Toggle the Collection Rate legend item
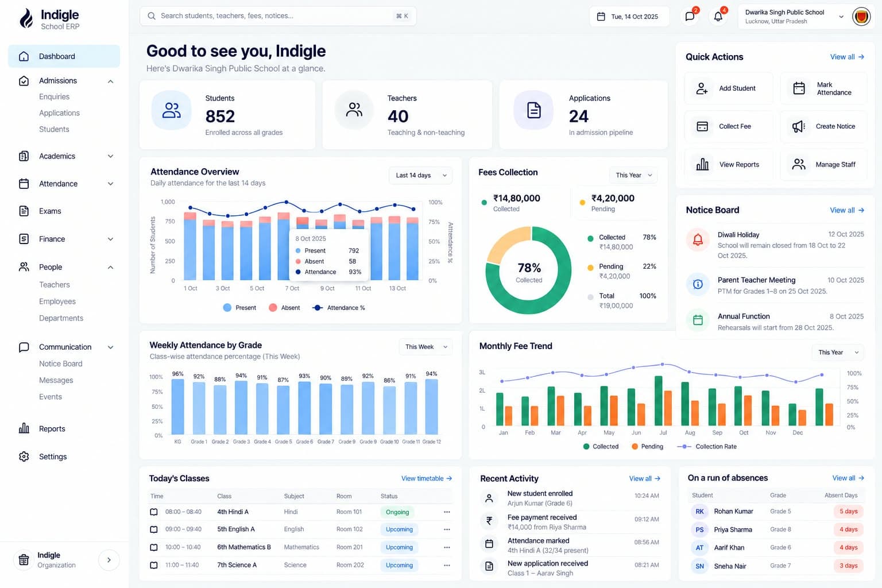Screen dimensions: 882x588 (x=707, y=446)
